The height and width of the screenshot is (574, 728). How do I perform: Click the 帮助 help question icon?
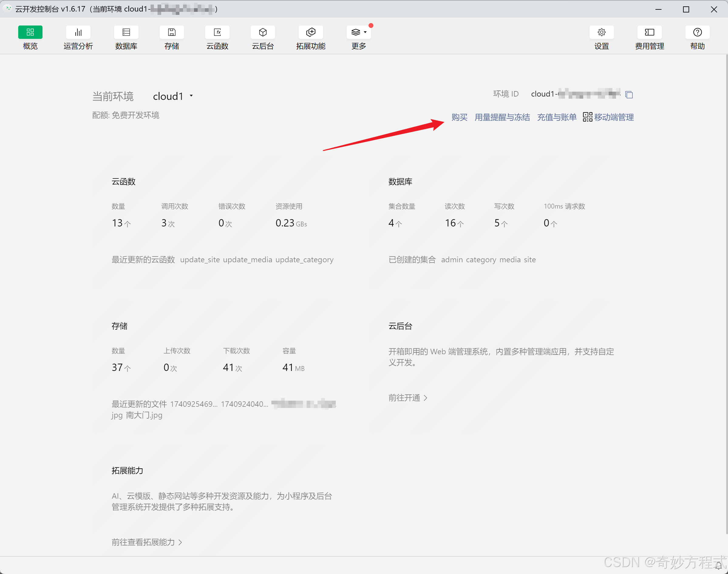(x=697, y=32)
